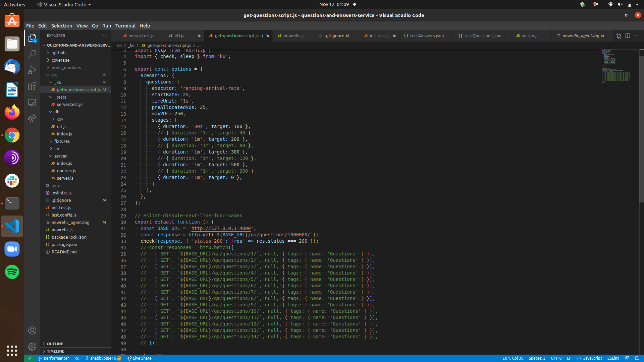The image size is (644, 362).
Task: Open the Explorer view in activity bar
Action: pos(32,38)
